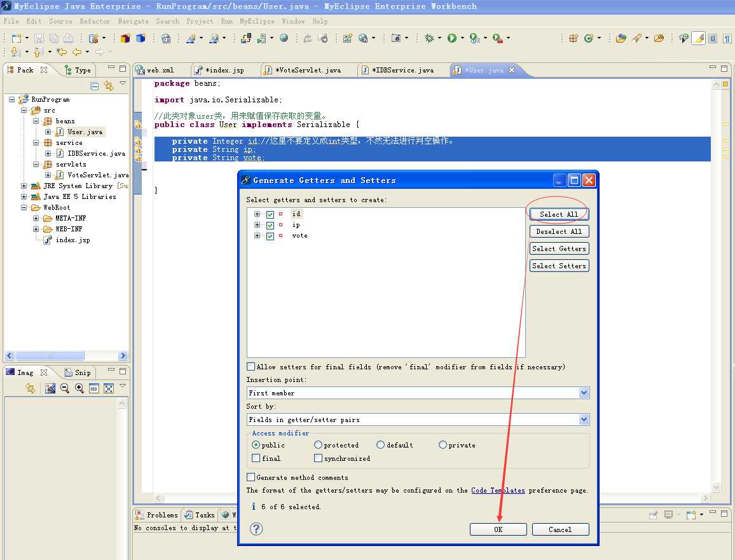The height and width of the screenshot is (560, 735).
Task: Click the Debug bug icon
Action: (x=429, y=38)
